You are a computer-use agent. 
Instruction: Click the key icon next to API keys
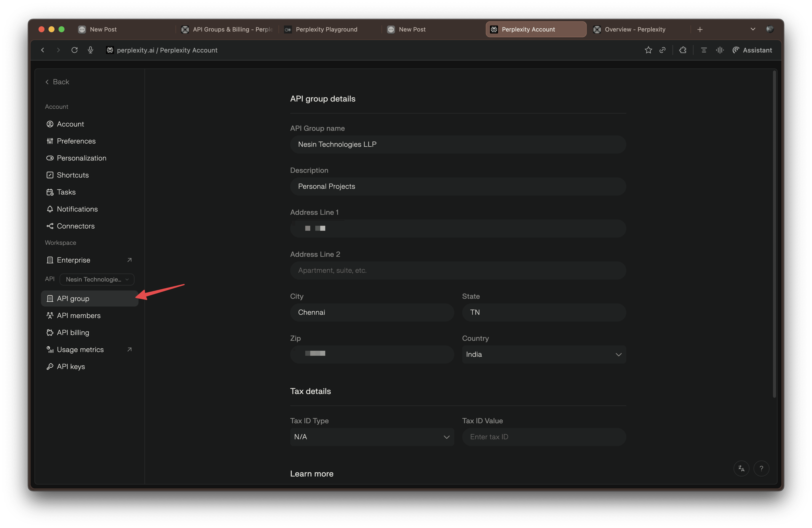pyautogui.click(x=50, y=367)
